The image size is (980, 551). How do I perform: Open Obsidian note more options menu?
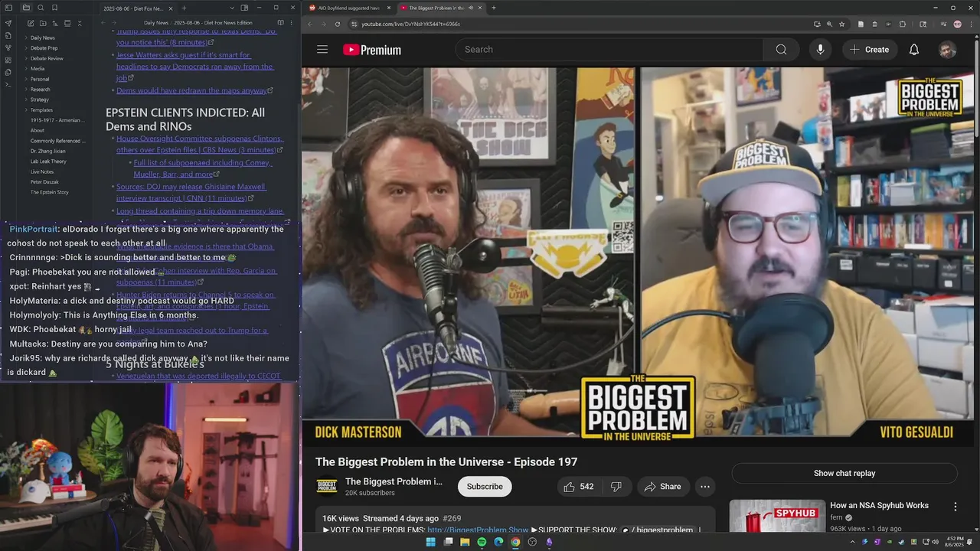pos(291,23)
